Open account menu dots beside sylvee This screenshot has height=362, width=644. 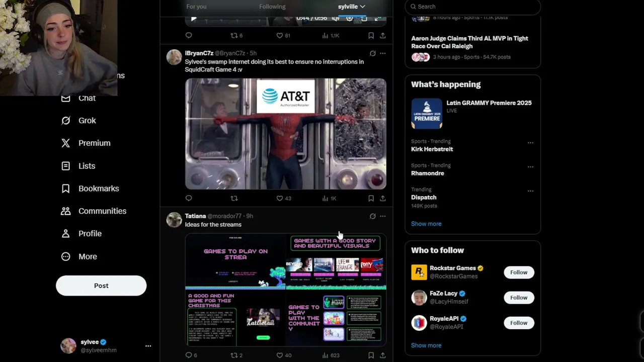148,346
